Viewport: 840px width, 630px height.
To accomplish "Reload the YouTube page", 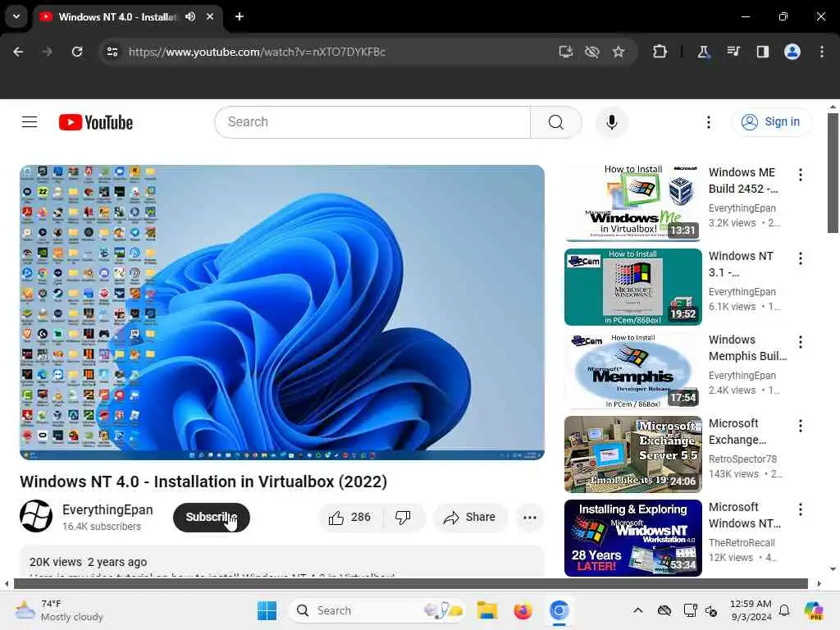I will point(77,52).
